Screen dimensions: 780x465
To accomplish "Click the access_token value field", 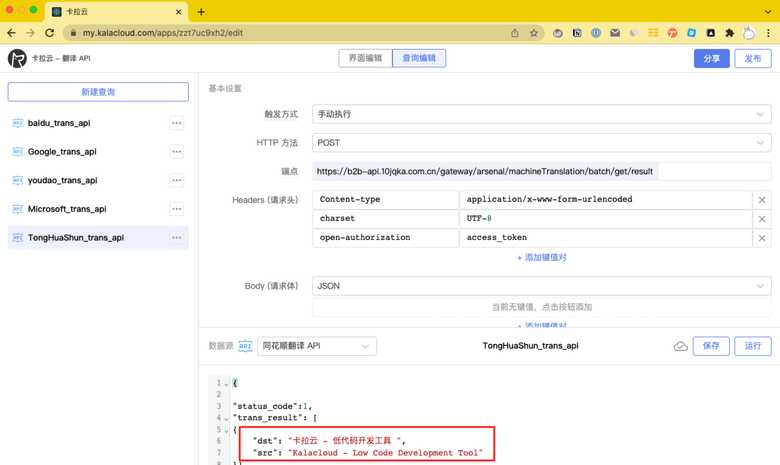I will 605,238.
